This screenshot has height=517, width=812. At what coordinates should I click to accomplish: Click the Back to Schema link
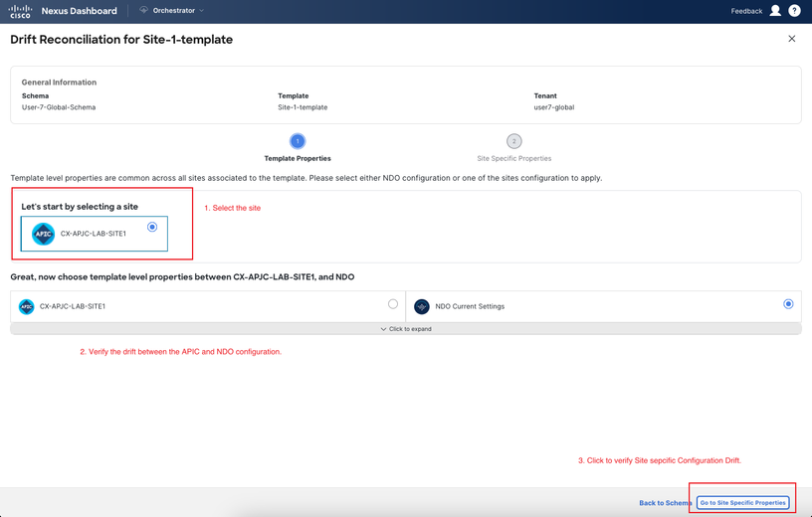[x=665, y=503]
